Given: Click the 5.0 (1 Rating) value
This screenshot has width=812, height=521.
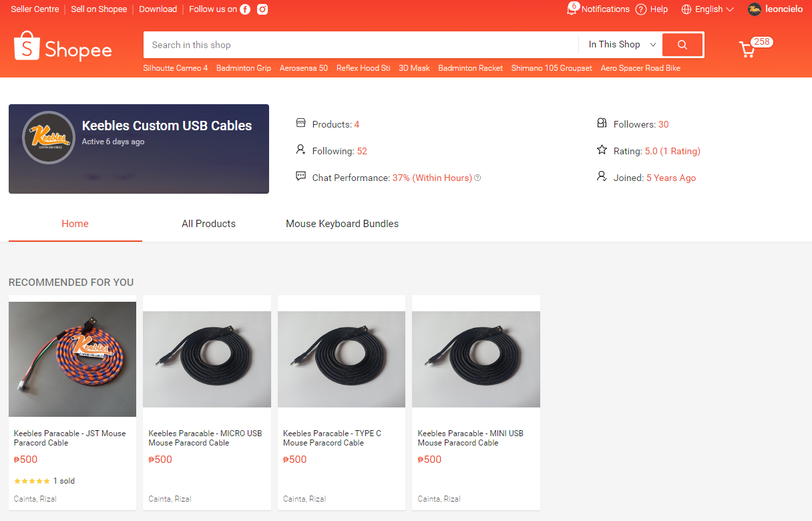Looking at the screenshot, I should 672,151.
